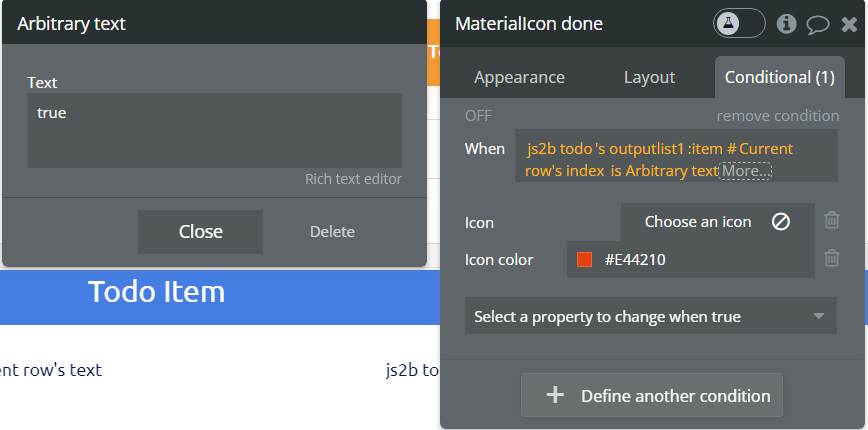Close the MaterialIcon done property editor

pyautogui.click(x=849, y=24)
